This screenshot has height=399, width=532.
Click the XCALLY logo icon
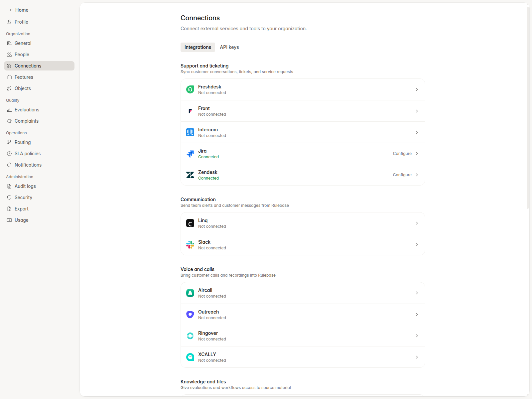pos(190,357)
